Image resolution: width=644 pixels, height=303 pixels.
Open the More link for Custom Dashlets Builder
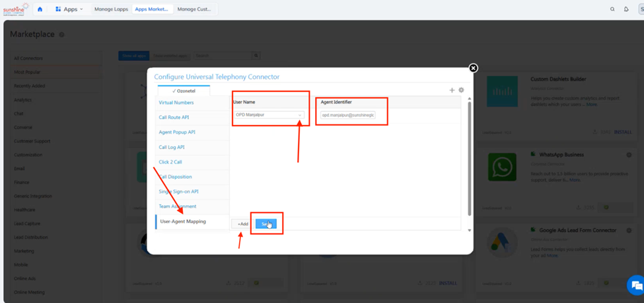[591, 105]
